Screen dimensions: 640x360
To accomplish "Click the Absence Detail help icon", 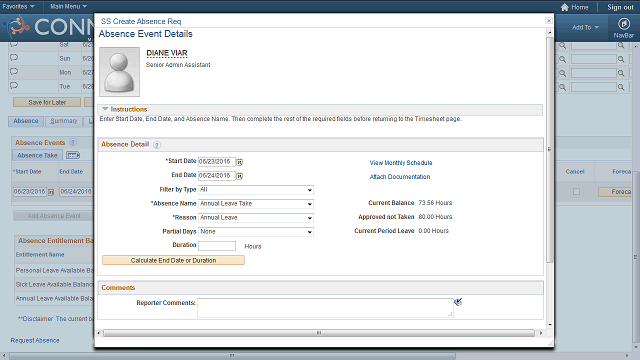I will (x=157, y=145).
